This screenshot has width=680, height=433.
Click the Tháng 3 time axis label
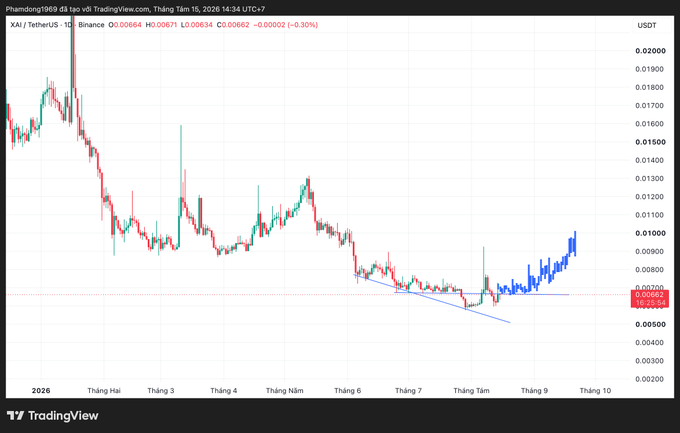[160, 390]
